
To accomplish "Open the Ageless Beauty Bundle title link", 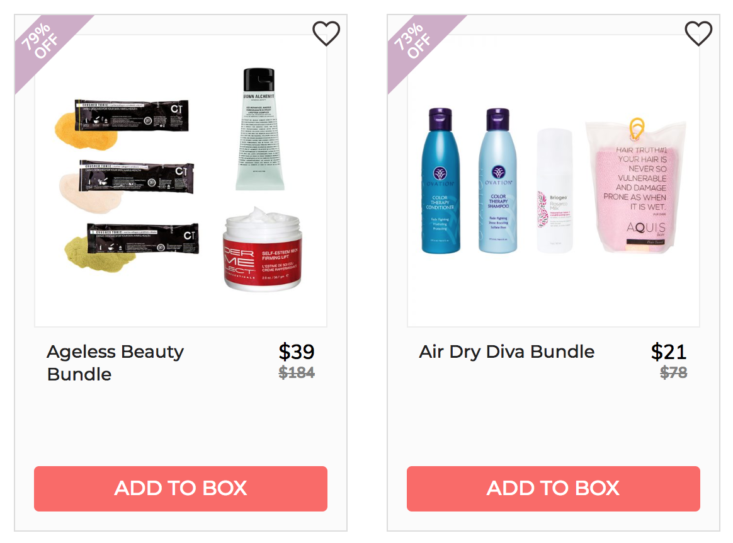I will pyautogui.click(x=115, y=363).
